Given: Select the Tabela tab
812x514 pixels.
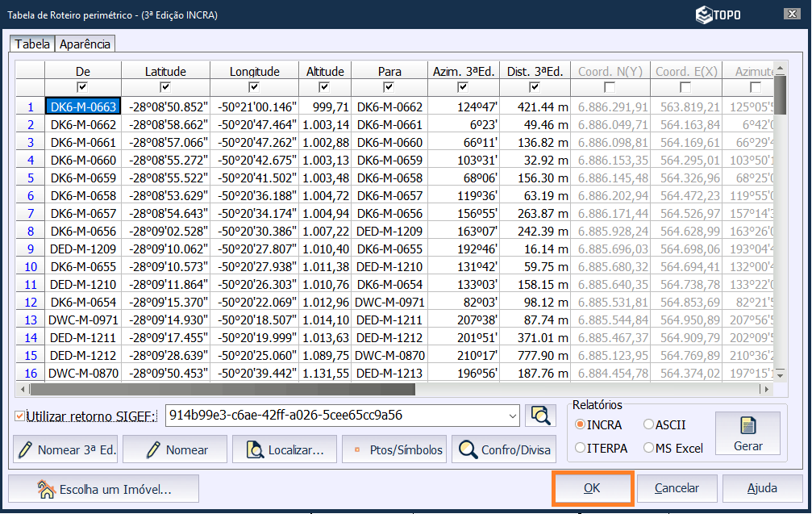Looking at the screenshot, I should [x=32, y=44].
